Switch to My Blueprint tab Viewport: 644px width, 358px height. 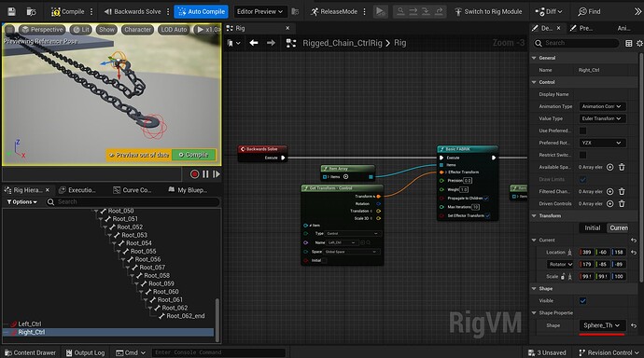pos(188,190)
